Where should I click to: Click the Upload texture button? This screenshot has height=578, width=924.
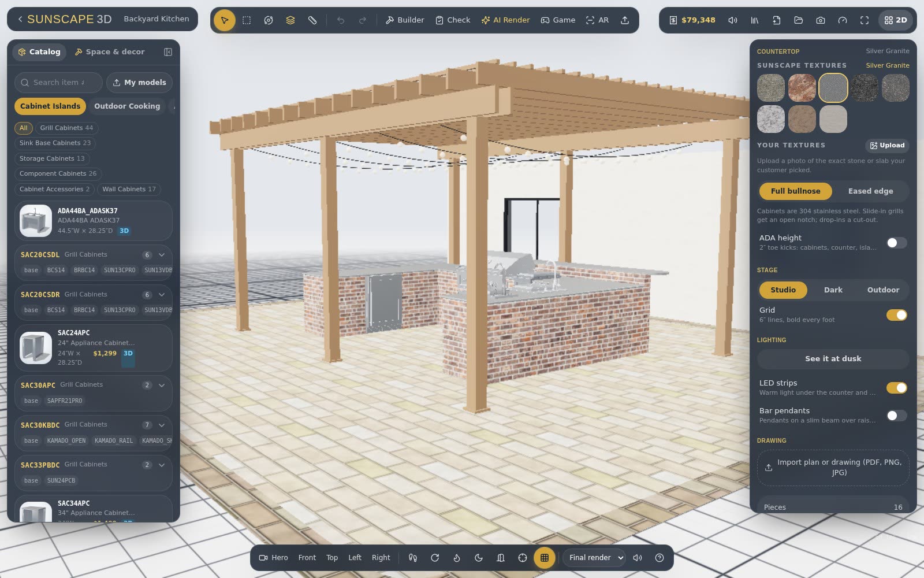click(887, 146)
